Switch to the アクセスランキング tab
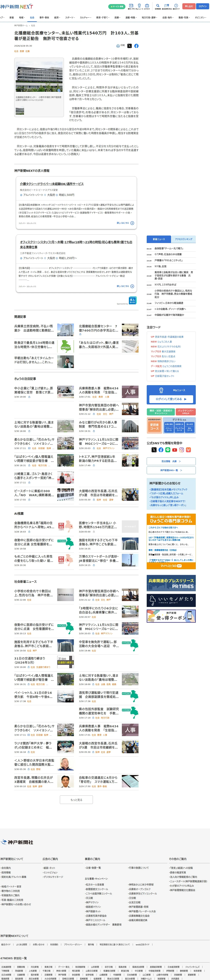210x980 pixels. [184, 239]
